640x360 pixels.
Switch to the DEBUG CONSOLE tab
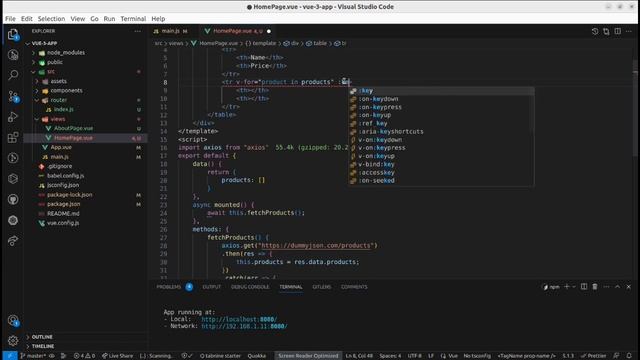[250, 287]
